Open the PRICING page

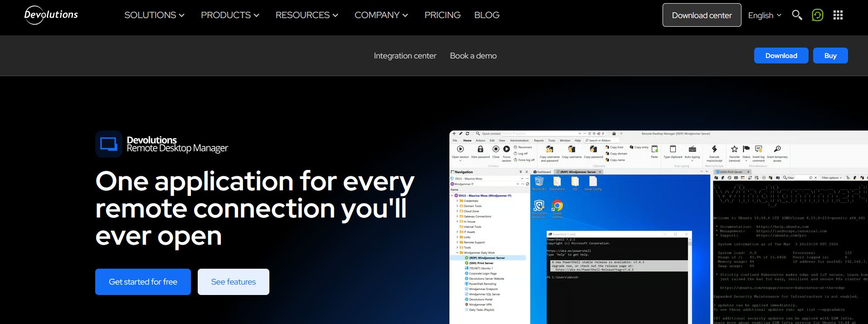tap(442, 15)
